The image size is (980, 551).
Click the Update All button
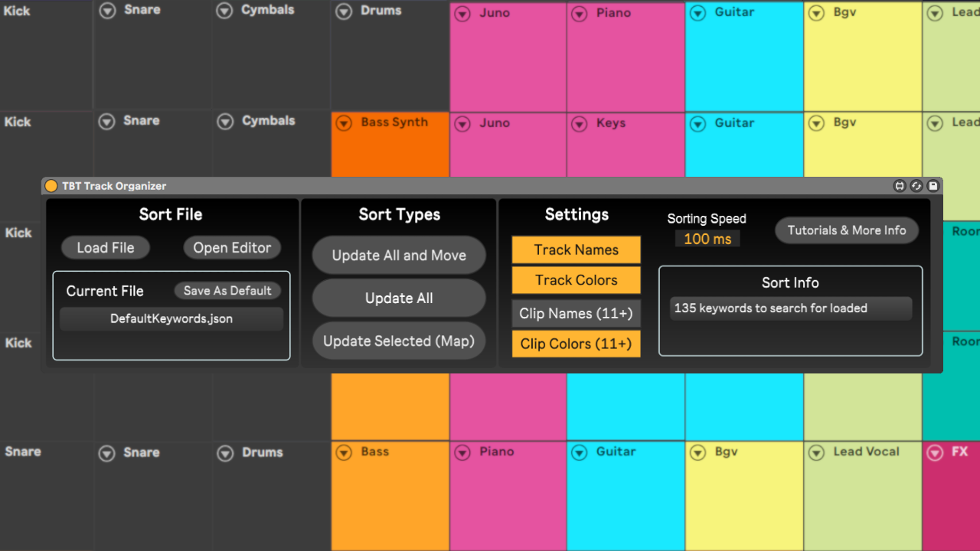click(399, 298)
